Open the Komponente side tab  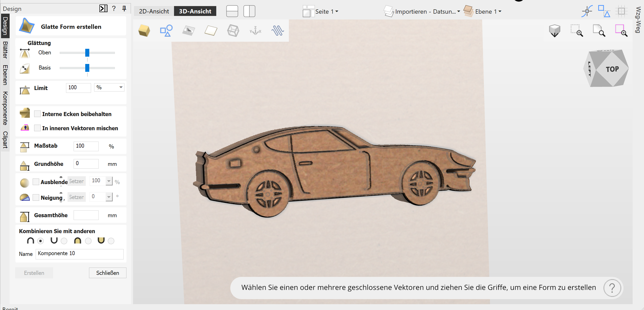(5, 108)
